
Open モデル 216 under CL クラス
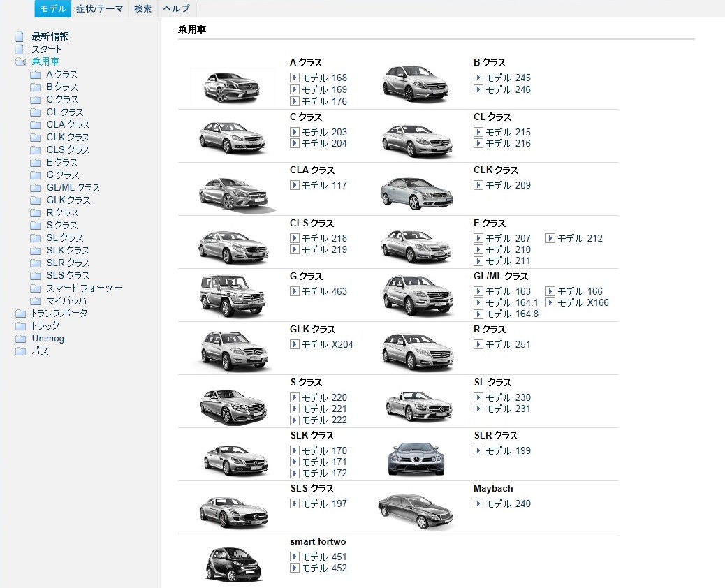point(508,143)
